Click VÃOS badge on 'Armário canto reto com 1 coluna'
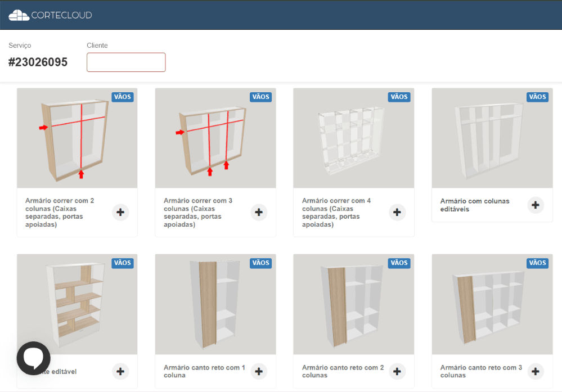 [260, 263]
